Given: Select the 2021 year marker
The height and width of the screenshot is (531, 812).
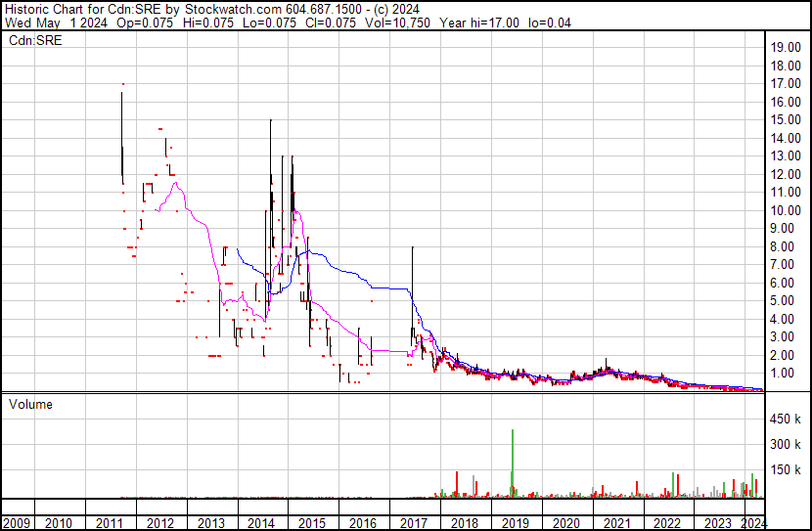Looking at the screenshot, I should 616,523.
